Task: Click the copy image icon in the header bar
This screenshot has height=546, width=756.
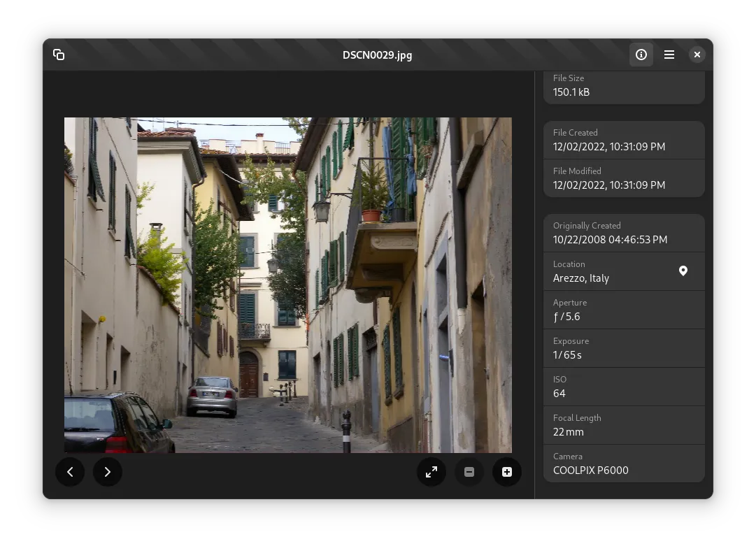Action: pyautogui.click(x=59, y=55)
